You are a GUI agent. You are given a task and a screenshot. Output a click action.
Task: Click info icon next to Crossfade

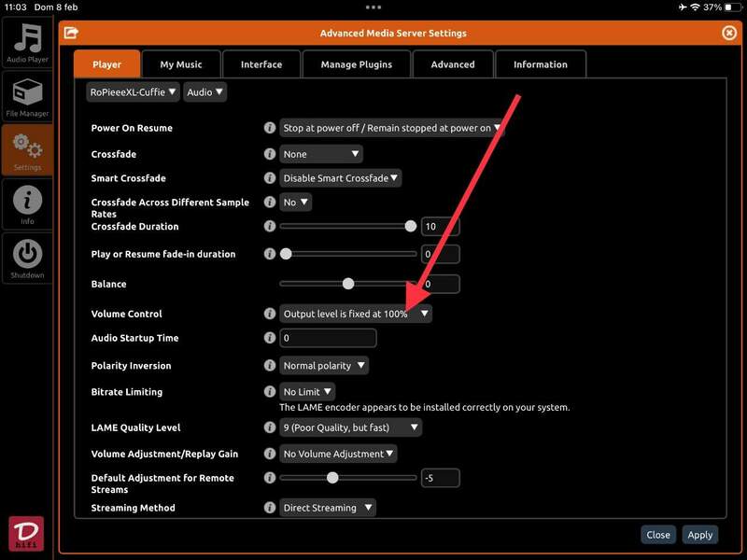click(x=269, y=154)
